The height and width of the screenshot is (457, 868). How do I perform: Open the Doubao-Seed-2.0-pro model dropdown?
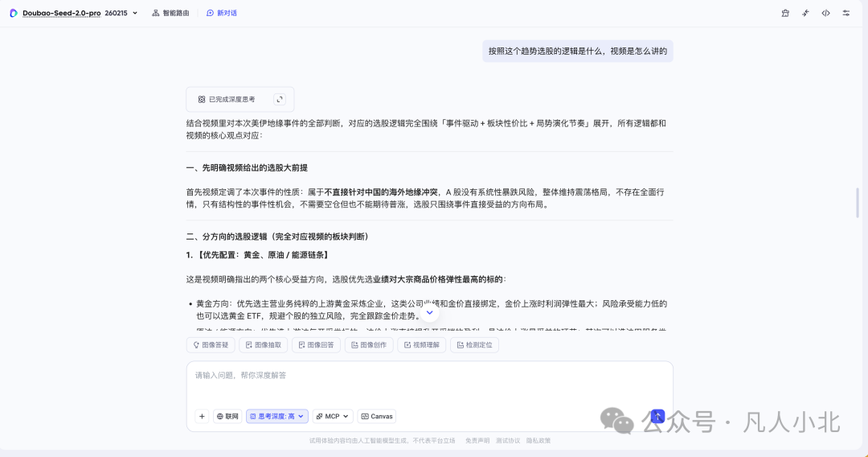coord(80,13)
